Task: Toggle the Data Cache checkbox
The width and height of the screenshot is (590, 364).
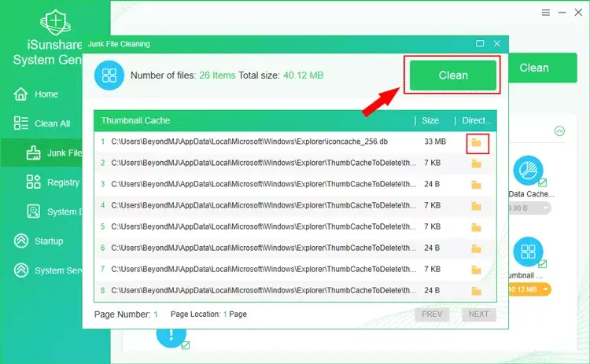Action: 542,182
